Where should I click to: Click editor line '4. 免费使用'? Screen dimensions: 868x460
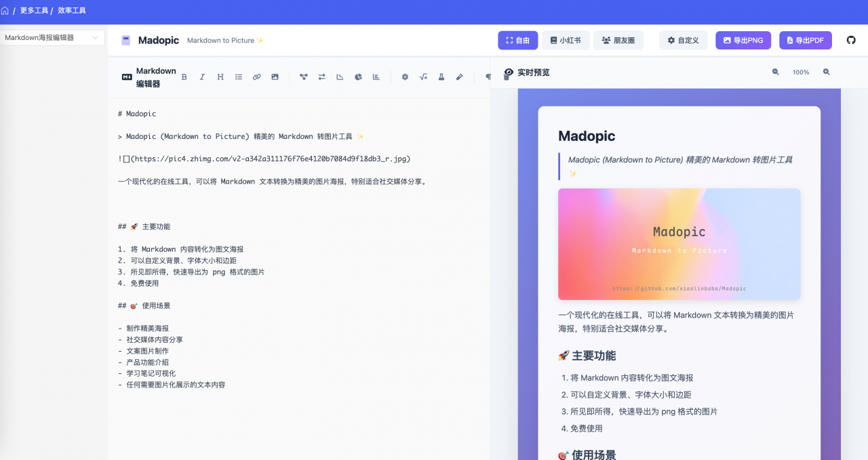(138, 283)
